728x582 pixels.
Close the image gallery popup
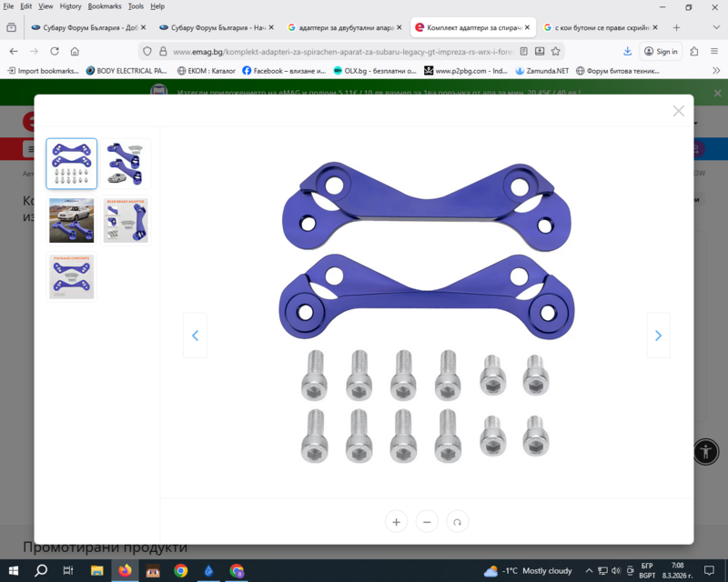(x=678, y=111)
